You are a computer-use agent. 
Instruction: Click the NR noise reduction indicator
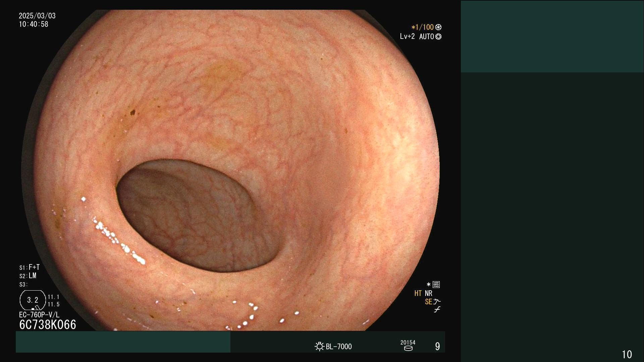click(x=429, y=293)
